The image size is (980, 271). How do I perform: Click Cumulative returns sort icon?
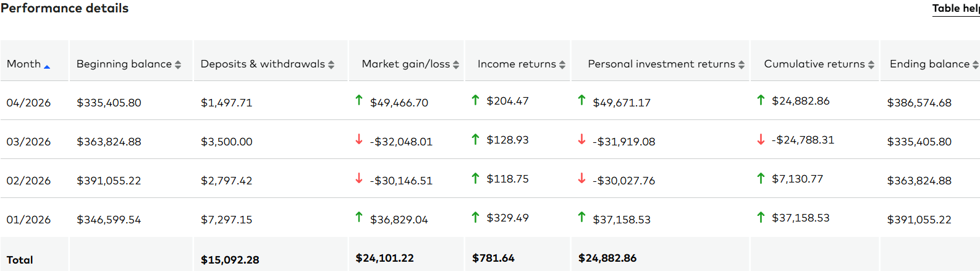coord(871,64)
